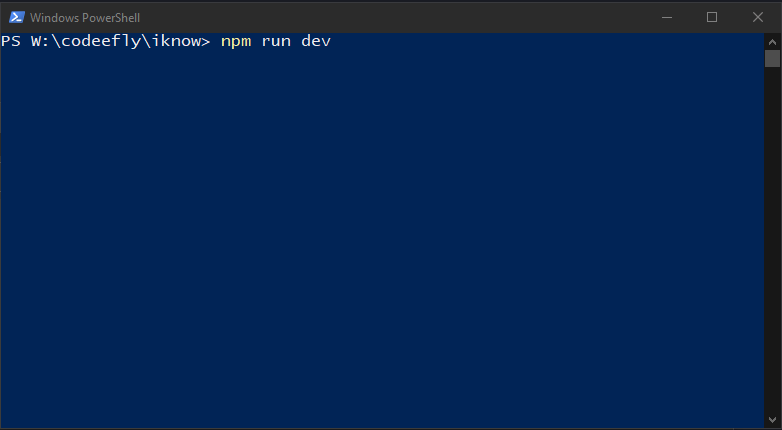Screen dimensions: 782x430
Task: Click iknow in the prompt path
Action: pyautogui.click(x=176, y=41)
